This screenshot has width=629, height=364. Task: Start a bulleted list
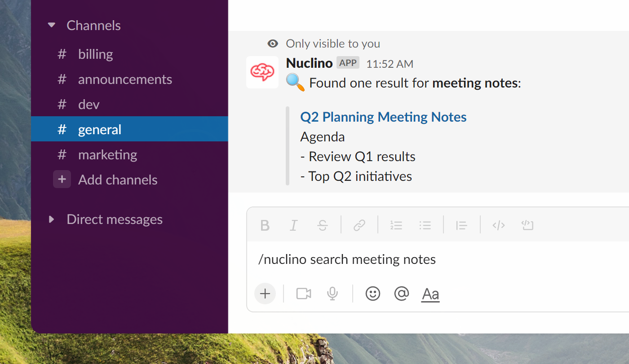click(x=425, y=225)
